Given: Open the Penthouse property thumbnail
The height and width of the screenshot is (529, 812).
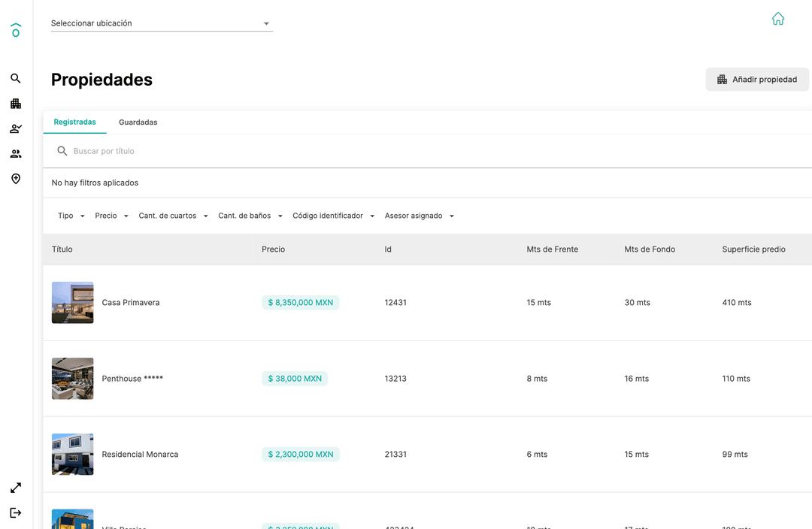Looking at the screenshot, I should point(73,379).
